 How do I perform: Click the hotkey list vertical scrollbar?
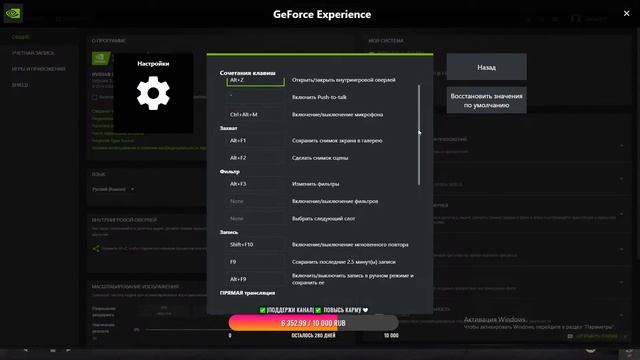(x=419, y=135)
